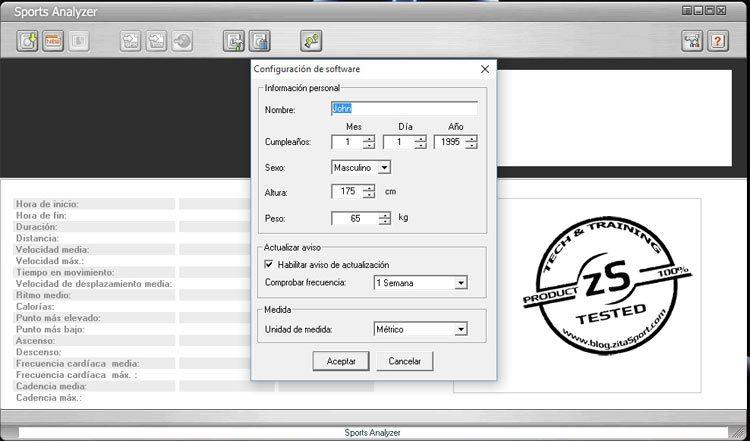Click the Día number field

point(399,142)
